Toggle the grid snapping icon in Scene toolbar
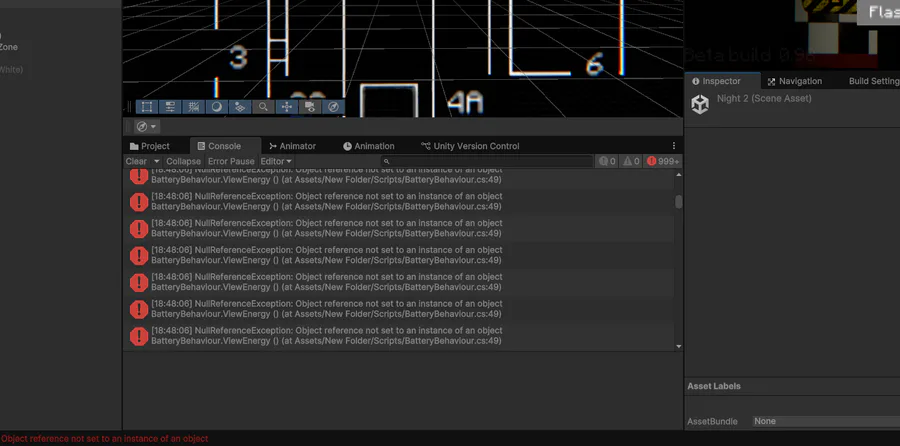This screenshot has height=446, width=900. tap(193, 107)
